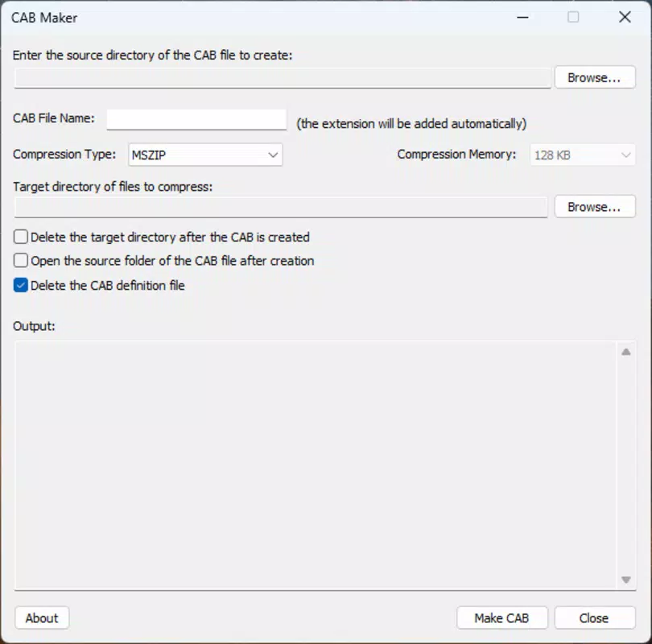Open the Compression Memory 128 KB dropdown
The image size is (652, 644).
(583, 155)
